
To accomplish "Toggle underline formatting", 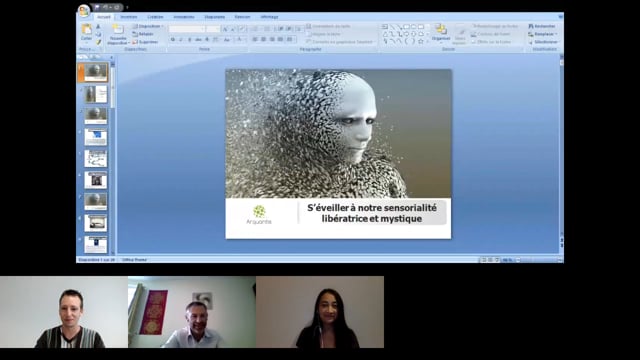I will point(189,40).
